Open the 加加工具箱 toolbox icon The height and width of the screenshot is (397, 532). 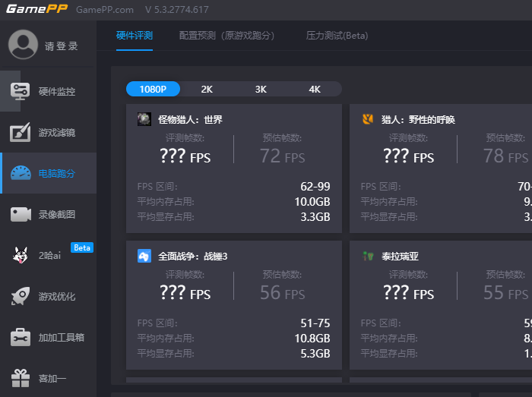pos(21,337)
